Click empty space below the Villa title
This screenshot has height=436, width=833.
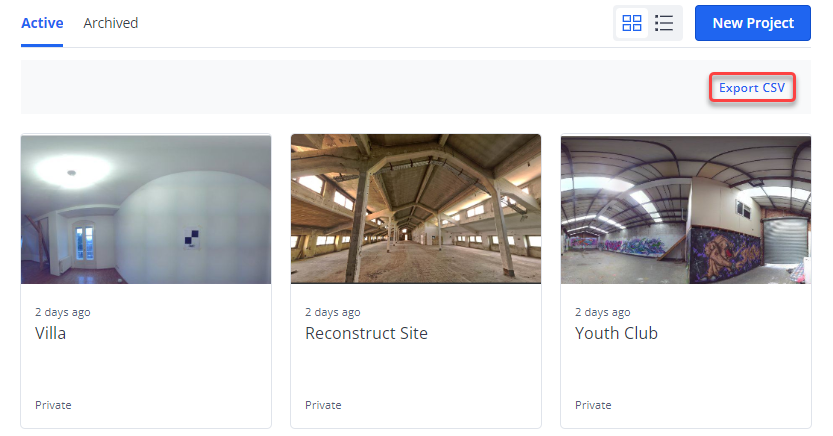click(146, 370)
